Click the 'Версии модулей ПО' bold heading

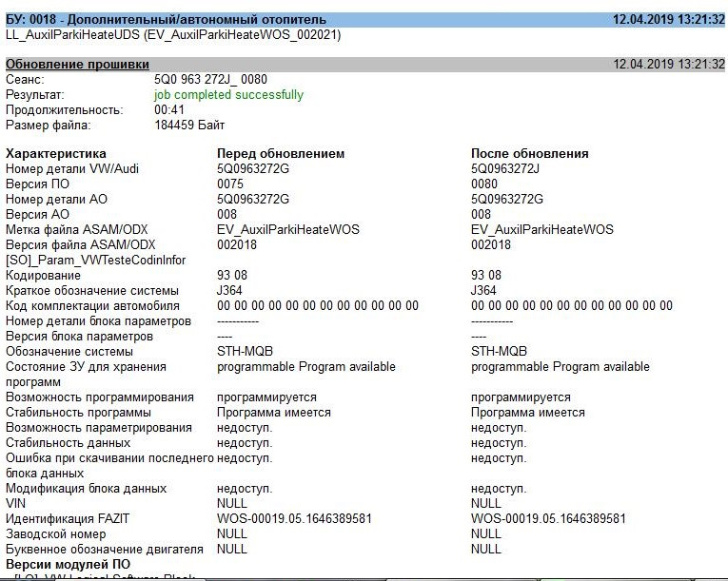(x=68, y=565)
